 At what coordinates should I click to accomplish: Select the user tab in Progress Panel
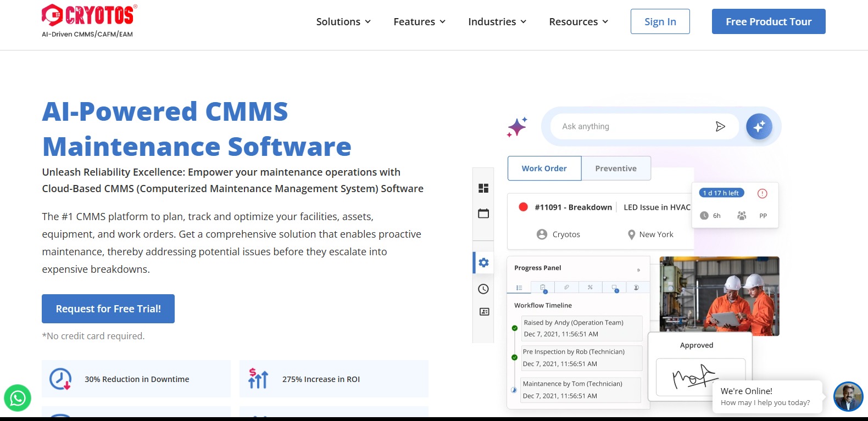click(x=637, y=287)
